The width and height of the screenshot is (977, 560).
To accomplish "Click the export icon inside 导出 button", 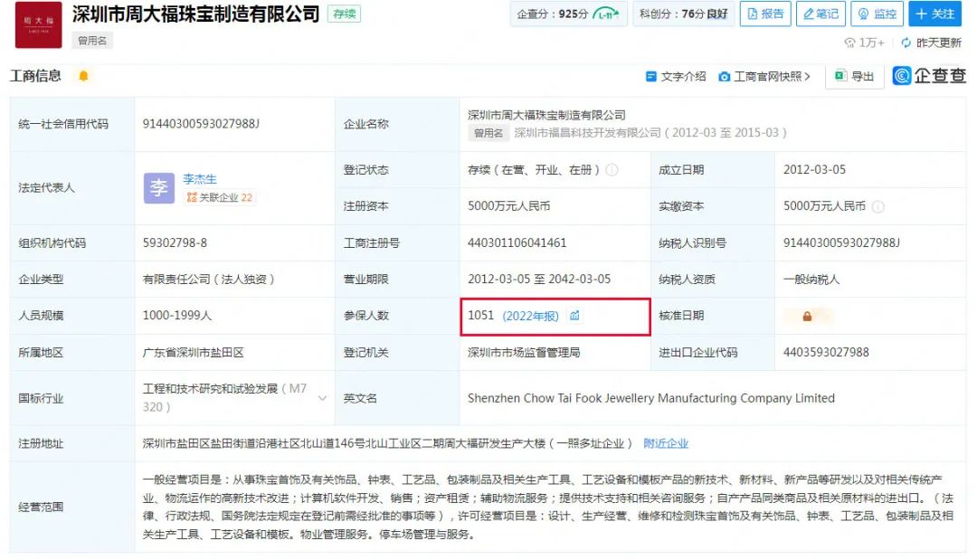I will click(x=839, y=76).
